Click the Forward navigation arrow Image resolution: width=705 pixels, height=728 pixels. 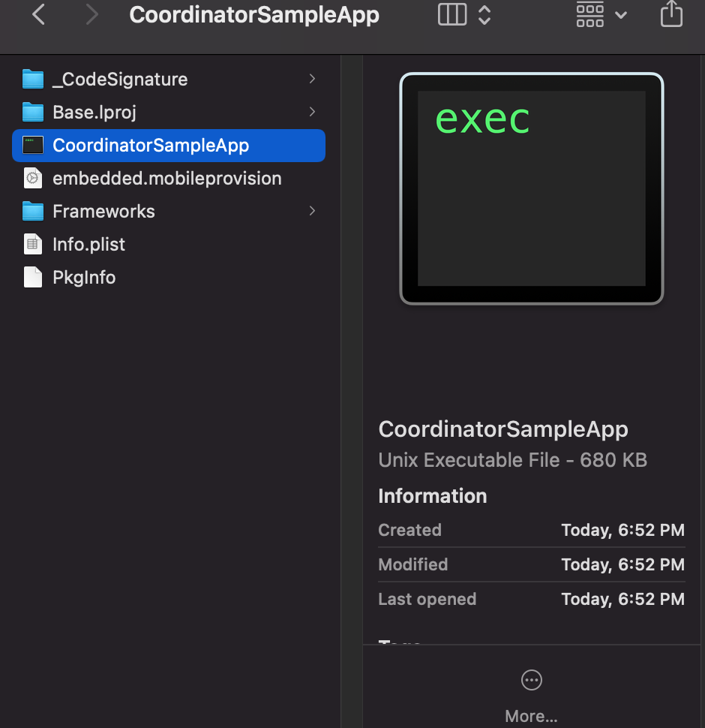(91, 14)
